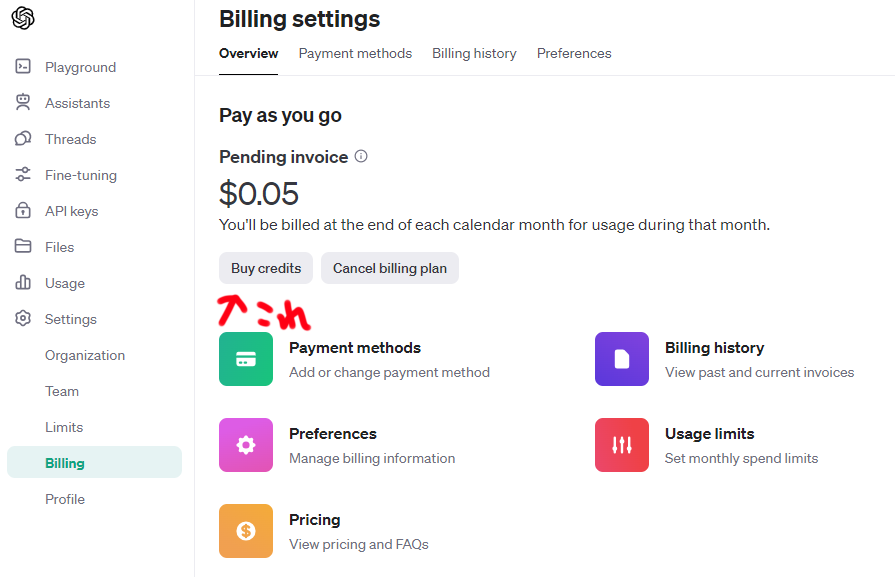The width and height of the screenshot is (895, 577).
Task: Click the Fine-tuning sliders icon
Action: (x=23, y=175)
